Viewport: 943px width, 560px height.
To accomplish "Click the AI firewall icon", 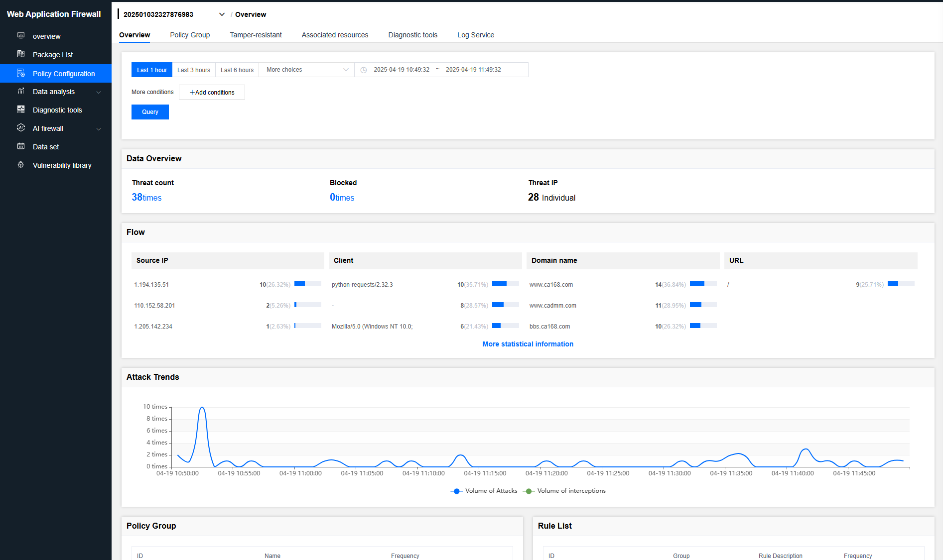I will click(x=21, y=128).
